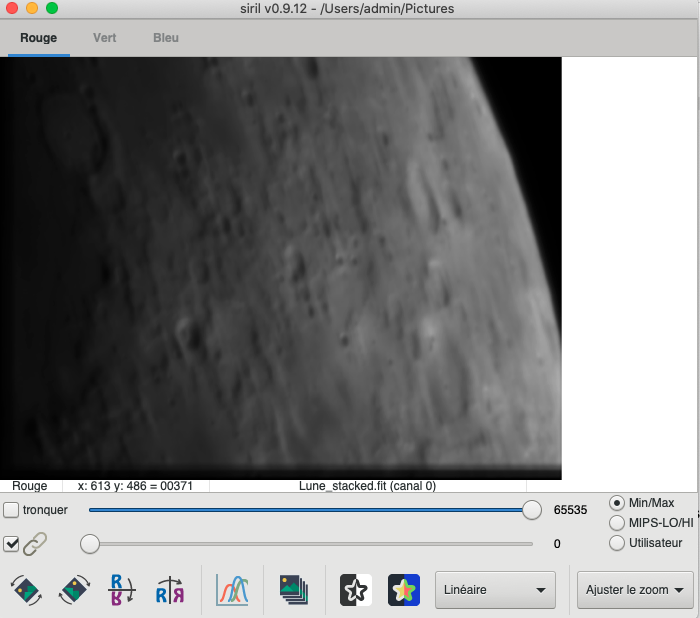
Task: Toggle negative view black-white star icon
Action: (x=356, y=590)
